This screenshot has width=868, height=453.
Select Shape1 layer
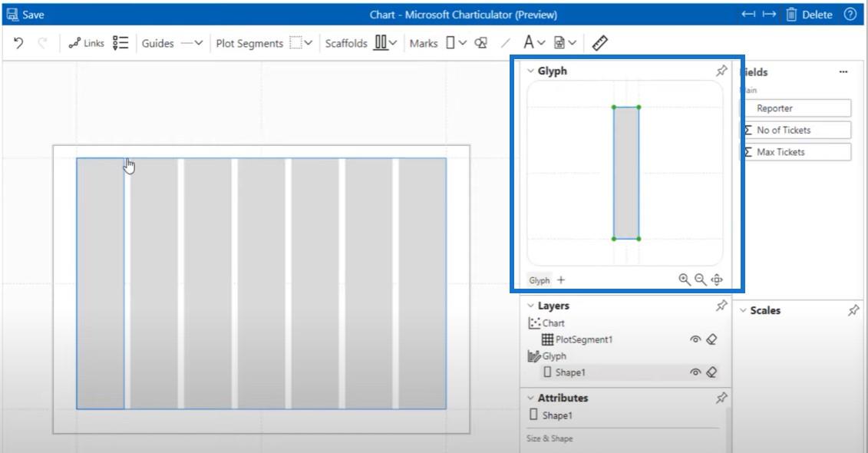[x=565, y=372]
